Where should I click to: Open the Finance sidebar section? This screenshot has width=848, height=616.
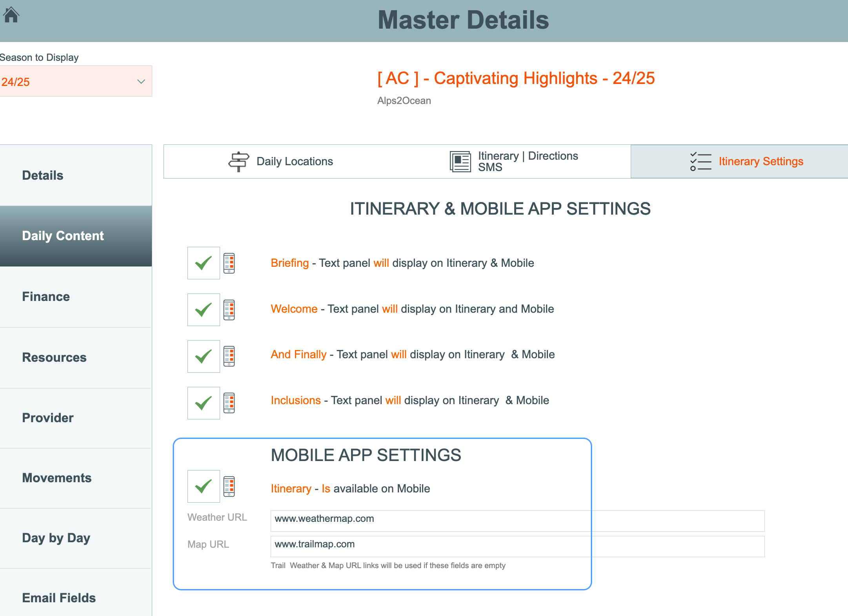pos(76,297)
